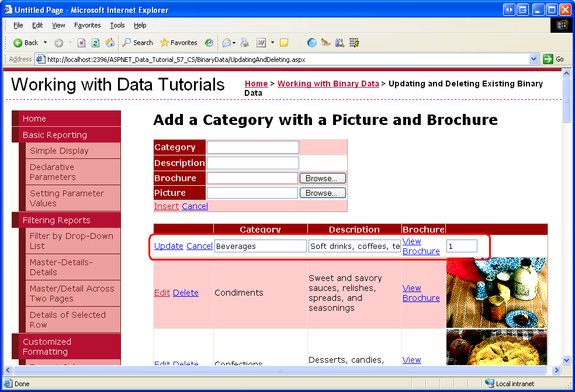Refresh the page with the toolbar icon

pyautogui.click(x=95, y=43)
